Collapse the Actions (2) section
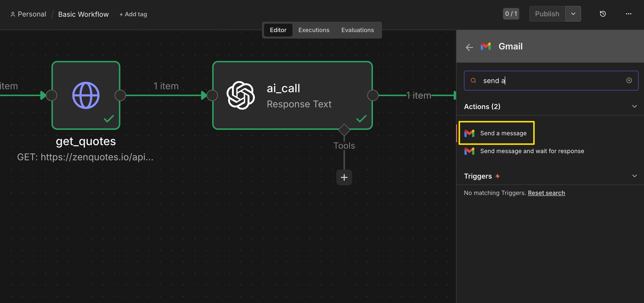 634,106
